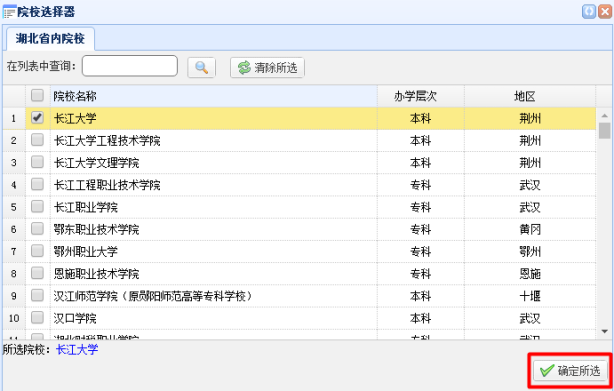The height and width of the screenshot is (391, 614).
Task: Switch to 湖北省内院校 tab
Action: click(50, 39)
